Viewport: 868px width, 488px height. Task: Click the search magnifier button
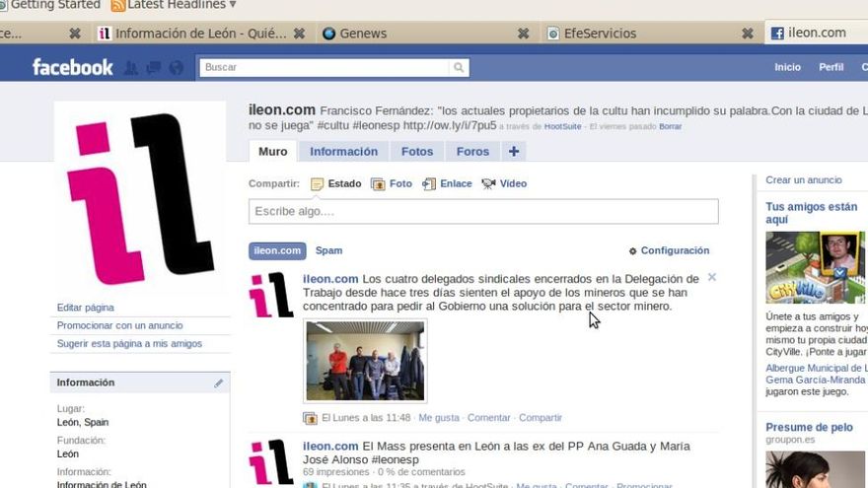[x=459, y=67]
